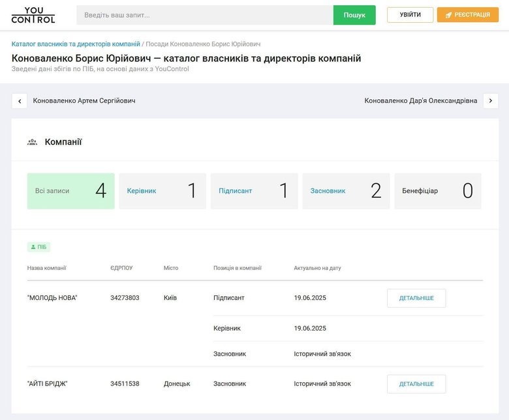Open Коноваленко Артем Сергійович link
The height and width of the screenshot is (420, 509).
click(x=84, y=100)
